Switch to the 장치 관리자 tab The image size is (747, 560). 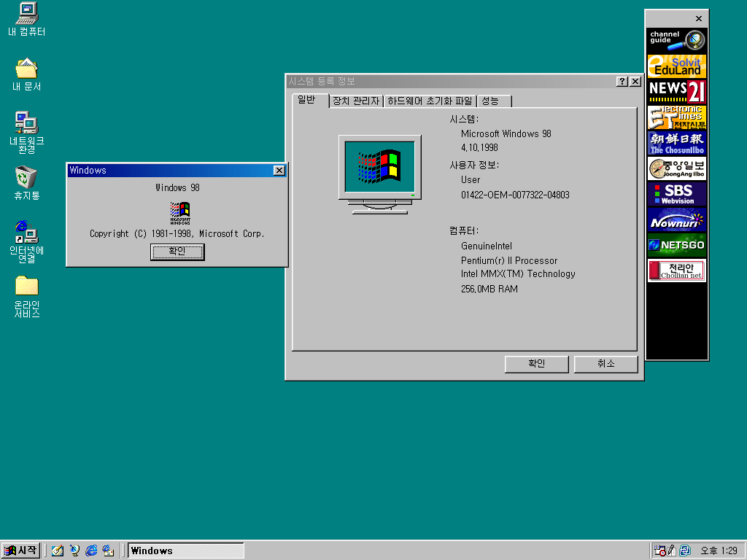(356, 101)
